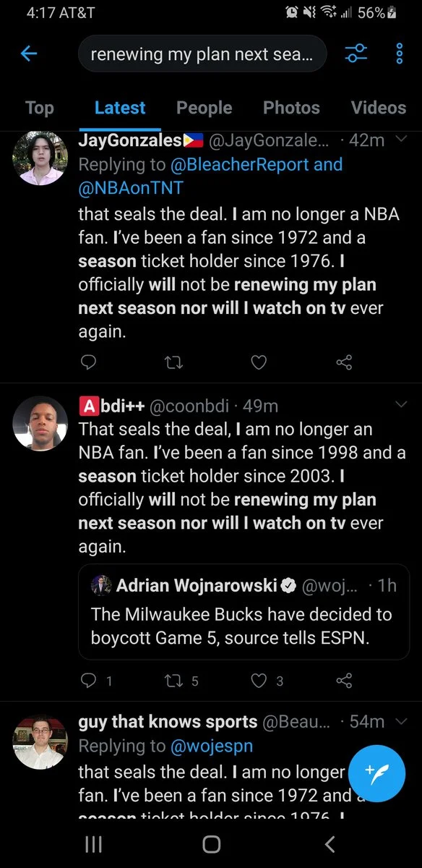Viewport: 422px width, 868px height.
Task: Expand options chevron on Abdi++ tweet
Action: 402,405
